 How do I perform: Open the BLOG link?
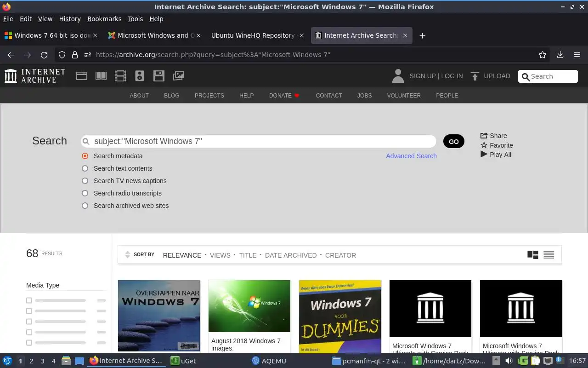pyautogui.click(x=172, y=96)
